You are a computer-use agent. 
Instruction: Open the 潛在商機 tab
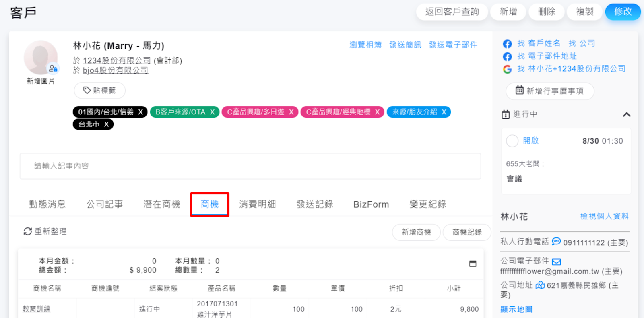(x=161, y=204)
